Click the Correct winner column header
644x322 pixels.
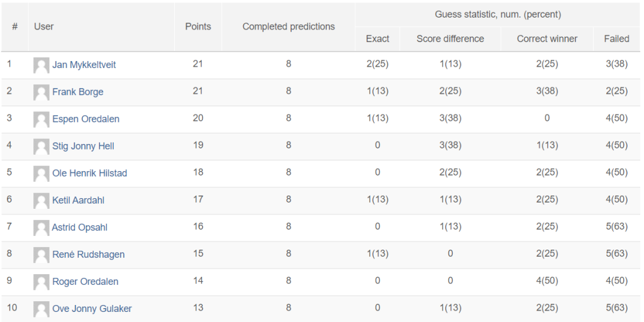(547, 38)
